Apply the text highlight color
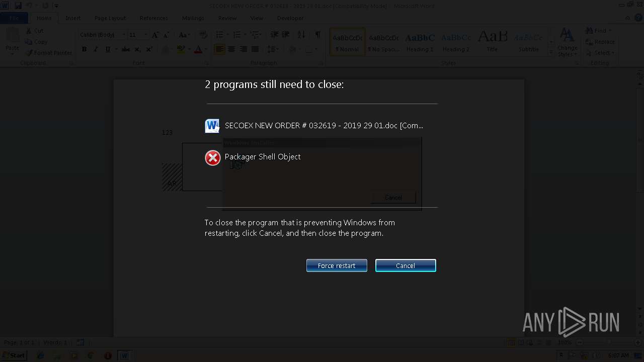Screen dimensions: 644x362 [181, 49]
